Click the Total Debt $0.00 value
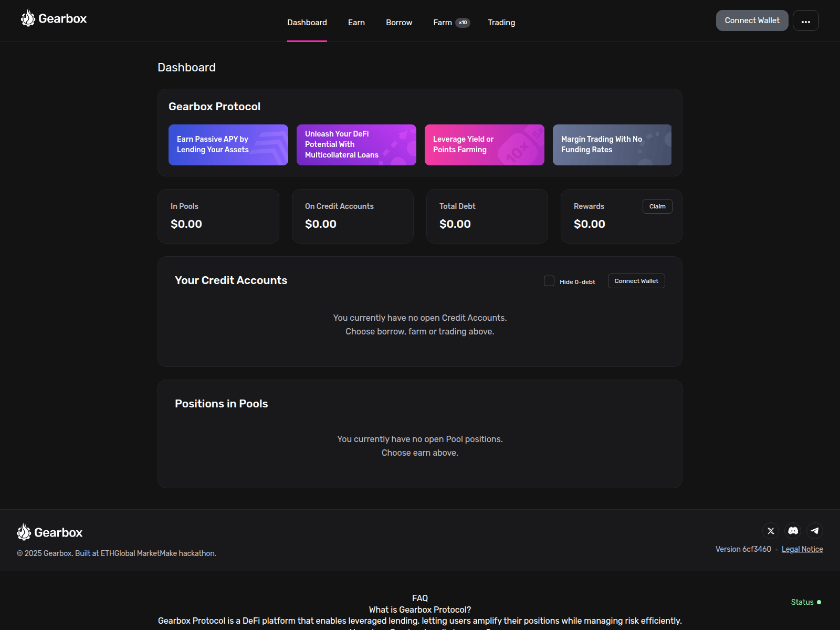Viewport: 840px width, 630px height. point(455,224)
